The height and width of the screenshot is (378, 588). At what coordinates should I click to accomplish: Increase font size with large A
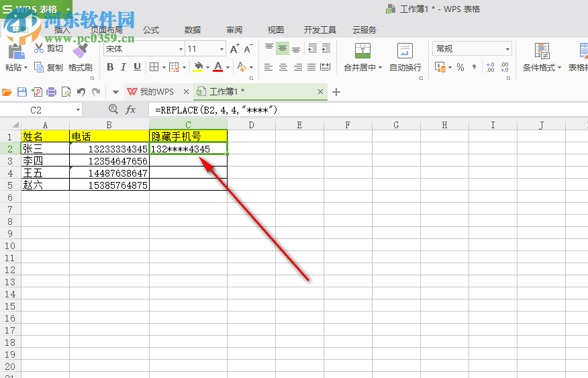234,49
